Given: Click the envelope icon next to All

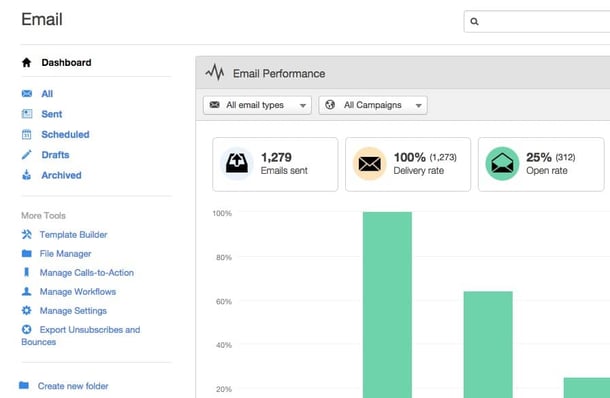Looking at the screenshot, I should tap(27, 94).
